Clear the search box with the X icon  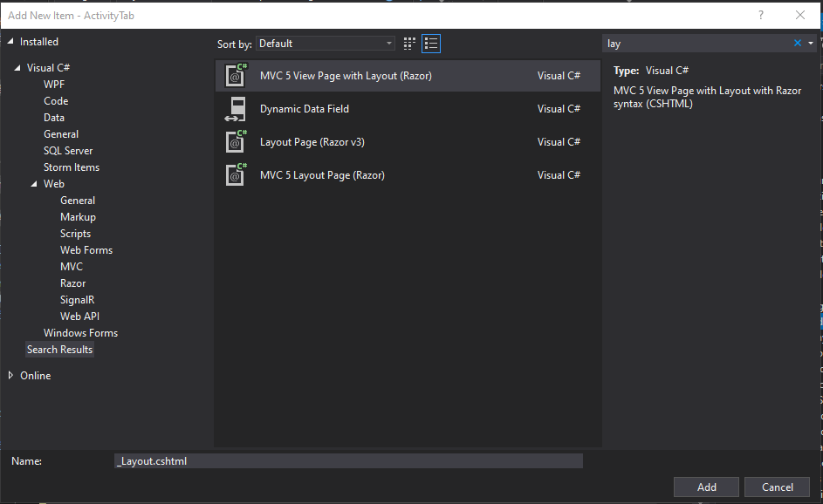pyautogui.click(x=798, y=43)
